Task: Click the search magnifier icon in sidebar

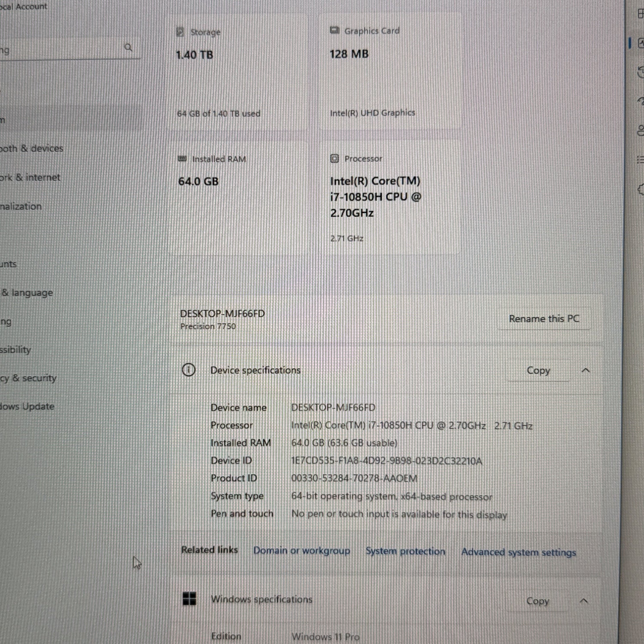Action: [x=128, y=47]
